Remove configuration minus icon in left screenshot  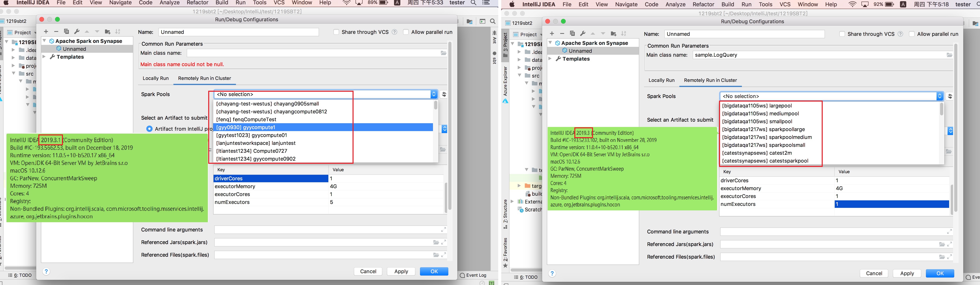tap(56, 32)
